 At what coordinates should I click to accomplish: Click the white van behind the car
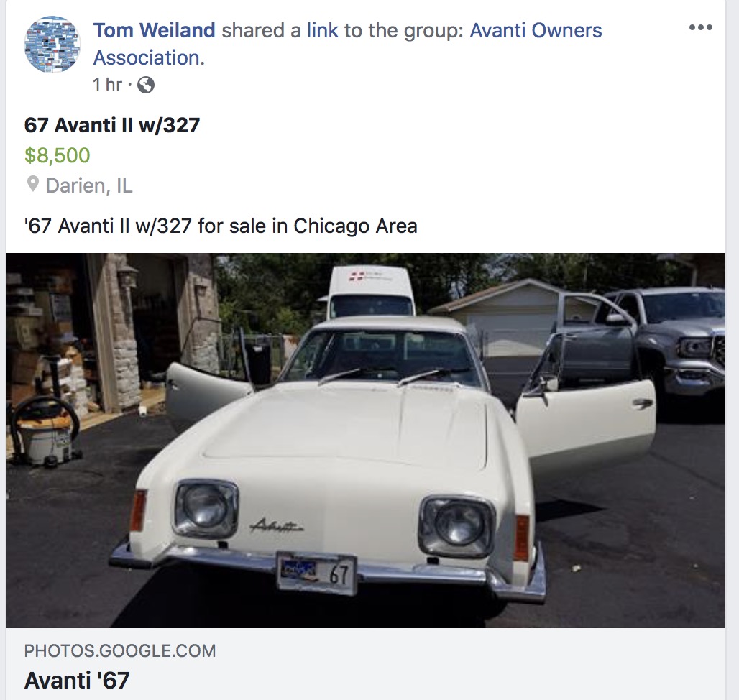371,292
